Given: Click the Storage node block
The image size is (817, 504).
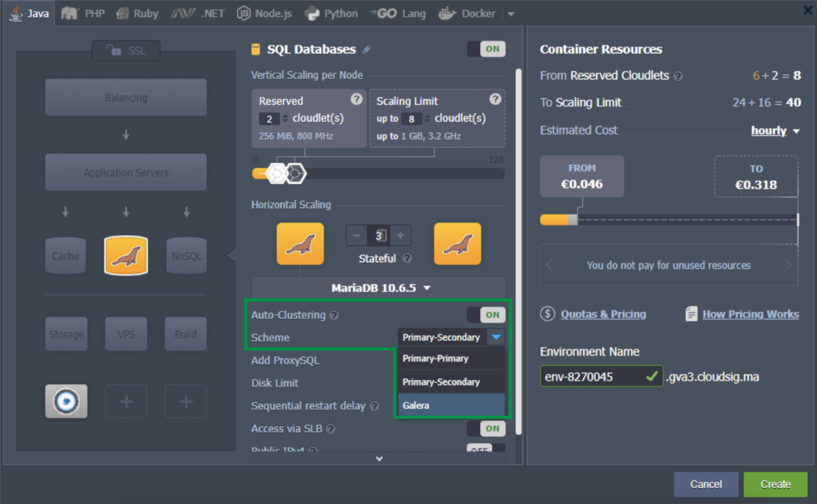Looking at the screenshot, I should [66, 334].
